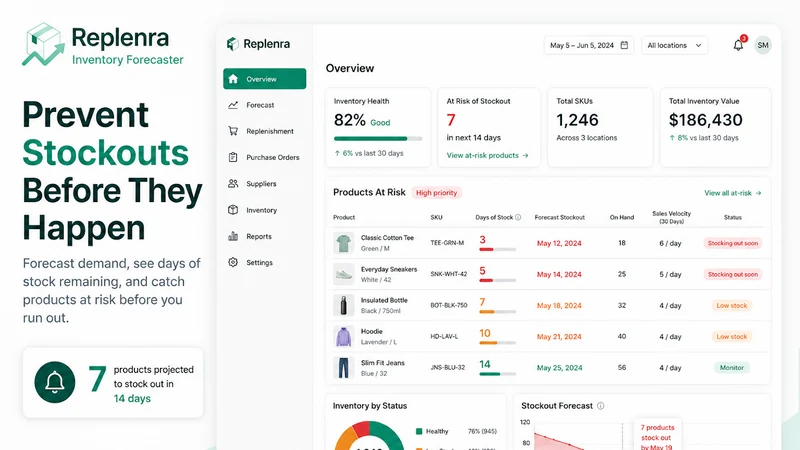Open the May 5 – Jun 5, 2024 date picker

coord(589,45)
